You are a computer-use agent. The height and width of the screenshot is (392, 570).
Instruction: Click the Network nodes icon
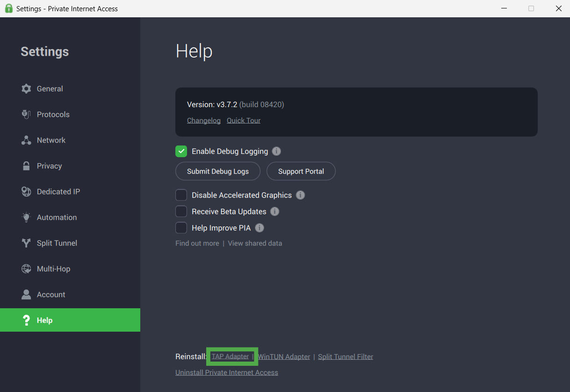coord(26,140)
